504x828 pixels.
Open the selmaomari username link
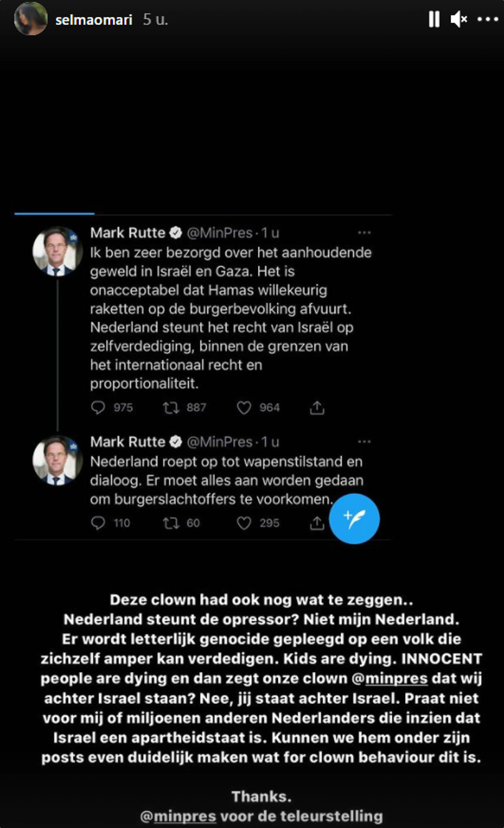click(x=94, y=20)
